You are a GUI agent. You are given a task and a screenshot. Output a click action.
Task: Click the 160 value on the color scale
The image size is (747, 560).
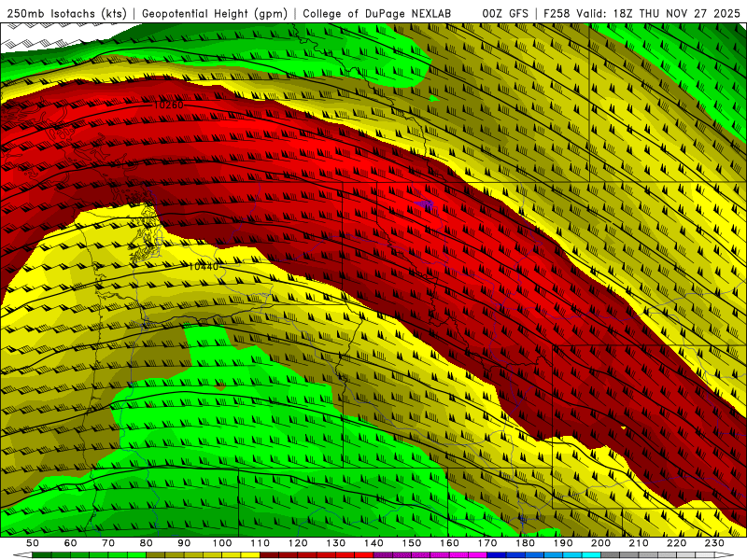point(449,543)
